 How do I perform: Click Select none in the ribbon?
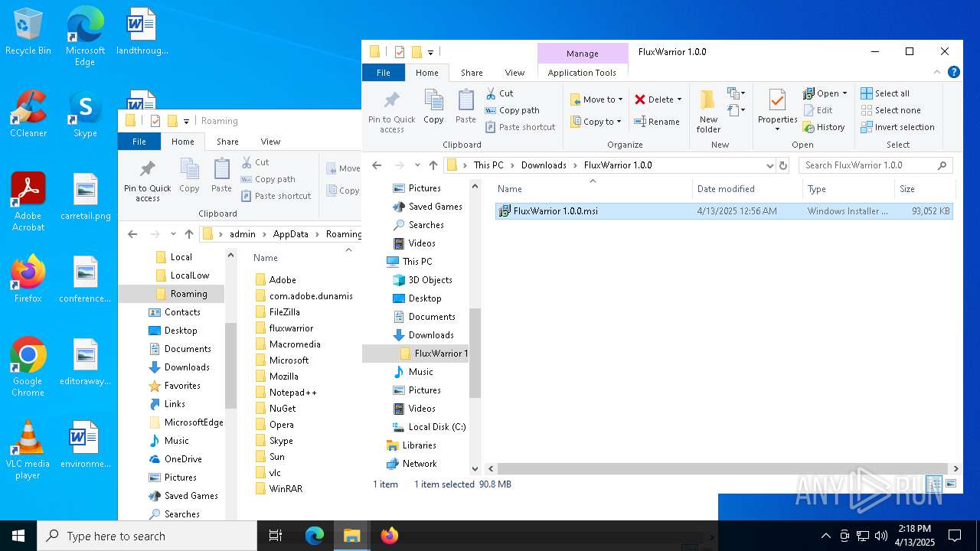[890, 110]
